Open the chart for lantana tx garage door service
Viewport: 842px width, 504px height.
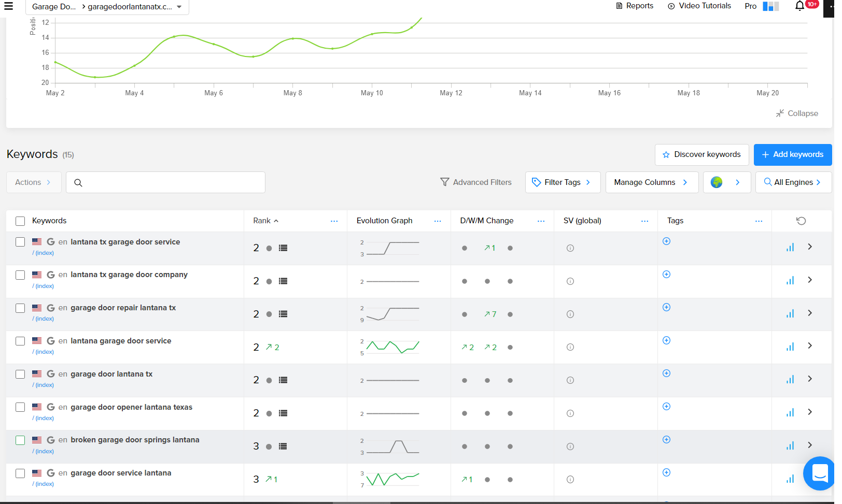[x=790, y=248]
